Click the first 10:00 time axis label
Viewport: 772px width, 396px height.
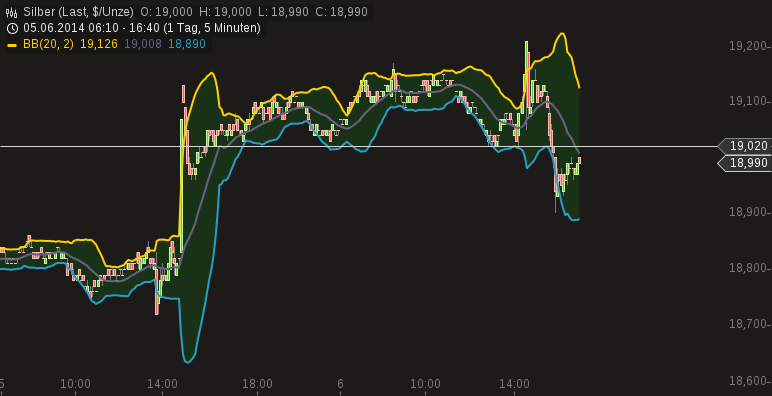click(x=75, y=384)
